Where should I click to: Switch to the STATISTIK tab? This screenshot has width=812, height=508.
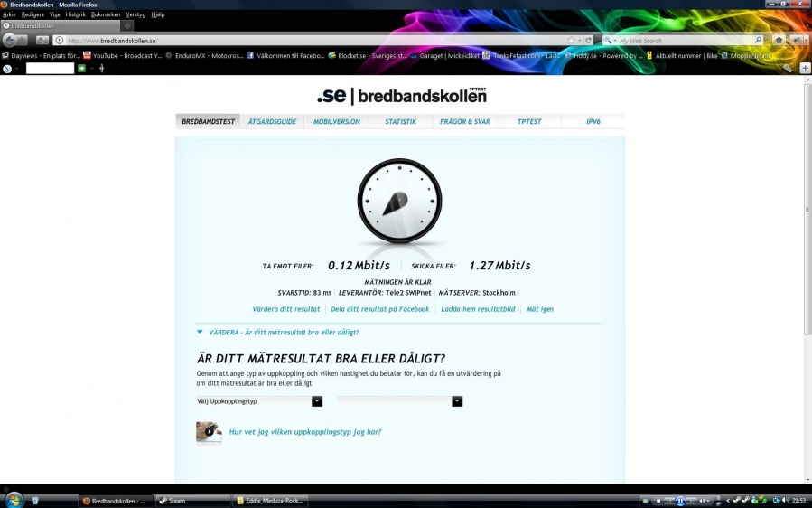click(x=401, y=121)
